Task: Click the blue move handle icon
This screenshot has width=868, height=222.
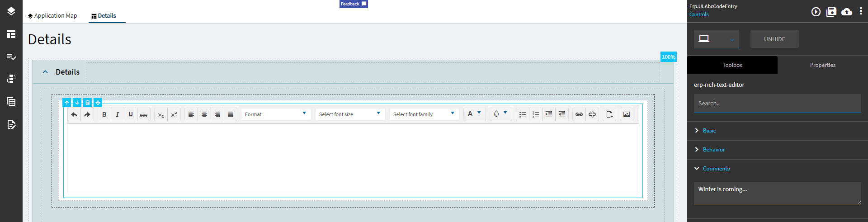Action: point(98,103)
